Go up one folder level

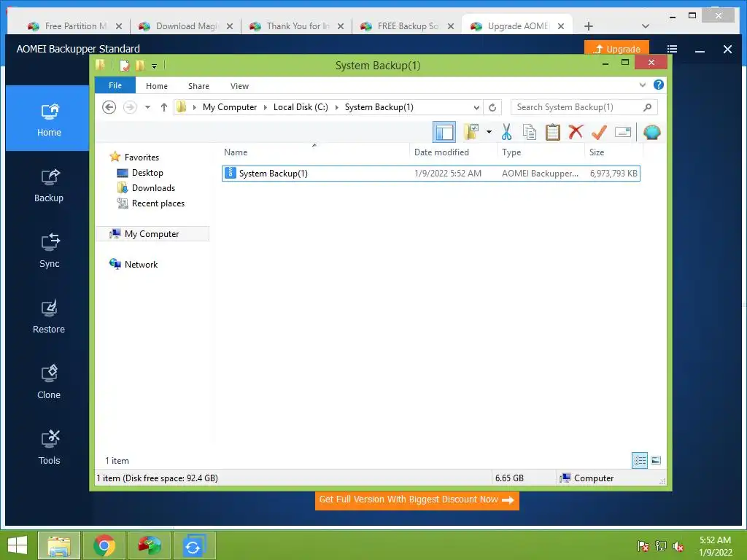point(164,107)
